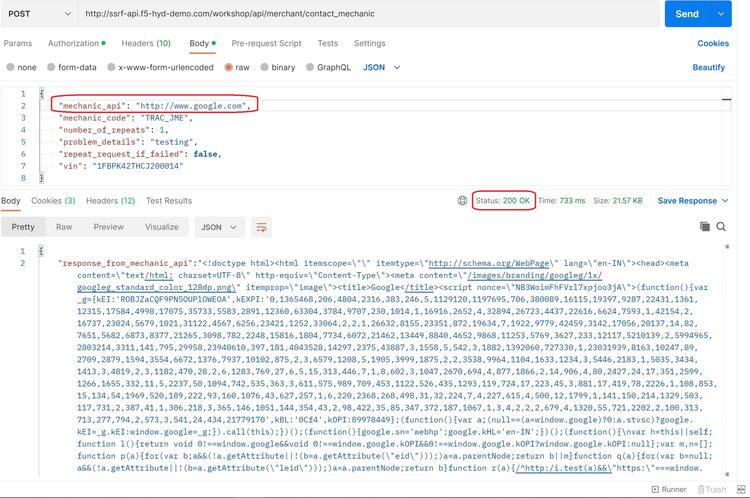Screen dimensions: 750x498
Task: Select the raw body type radio button
Action: coord(229,67)
